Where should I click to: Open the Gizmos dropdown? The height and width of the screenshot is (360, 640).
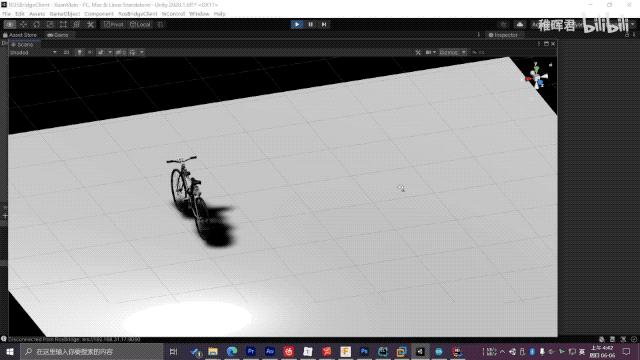coord(453,52)
